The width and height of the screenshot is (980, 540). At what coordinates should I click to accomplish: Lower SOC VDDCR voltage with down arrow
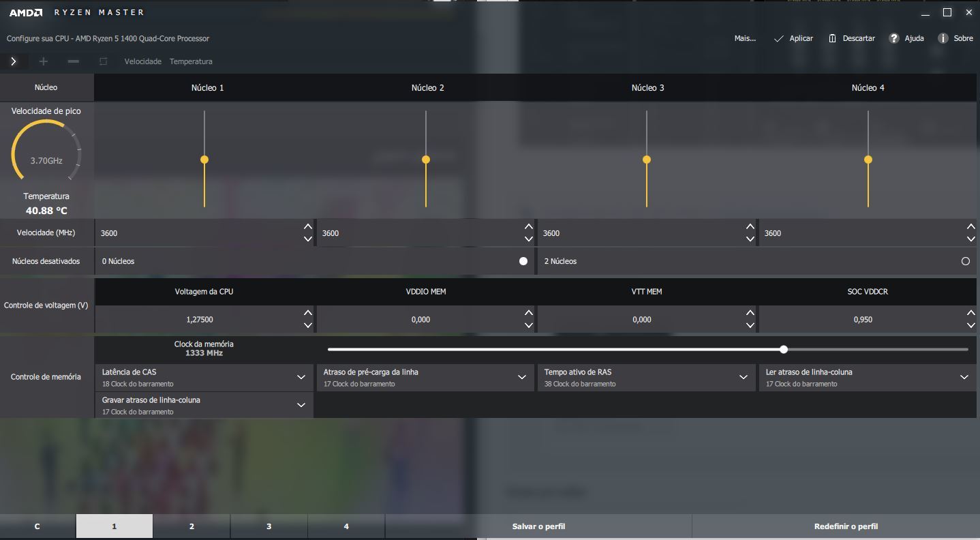(x=971, y=325)
